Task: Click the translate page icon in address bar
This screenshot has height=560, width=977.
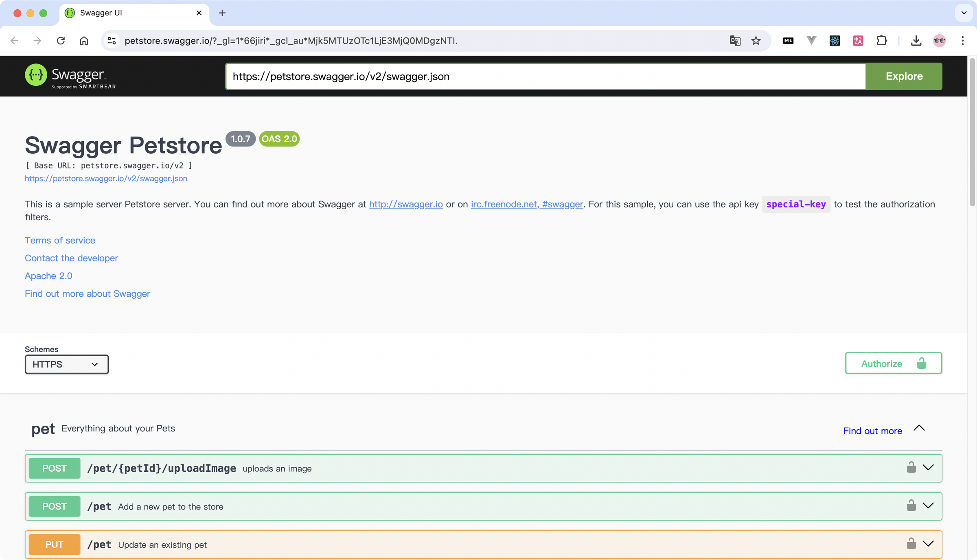Action: [x=735, y=41]
